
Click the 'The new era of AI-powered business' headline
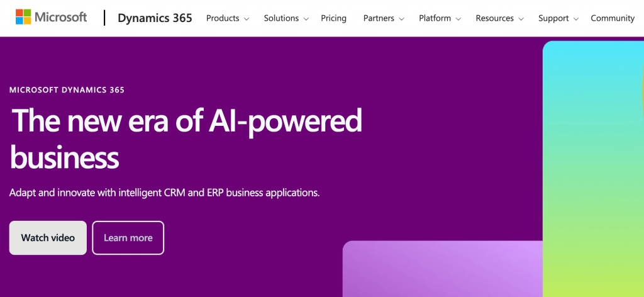[x=186, y=140]
